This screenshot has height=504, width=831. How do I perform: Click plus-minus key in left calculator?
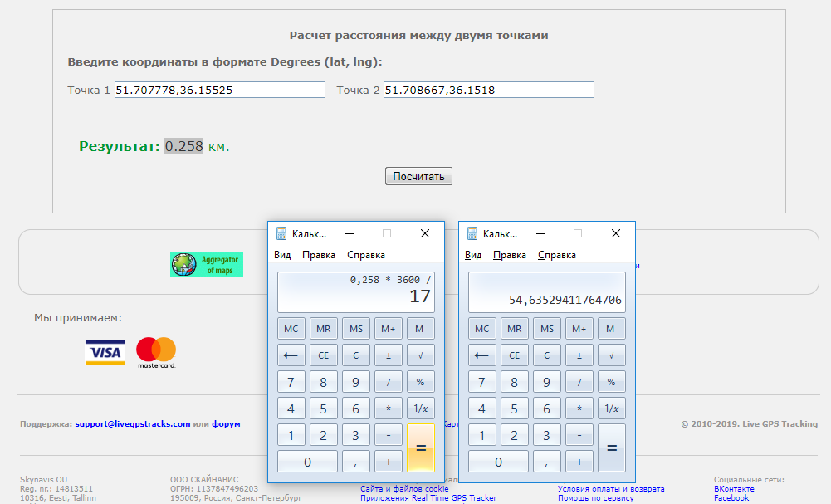pos(389,355)
